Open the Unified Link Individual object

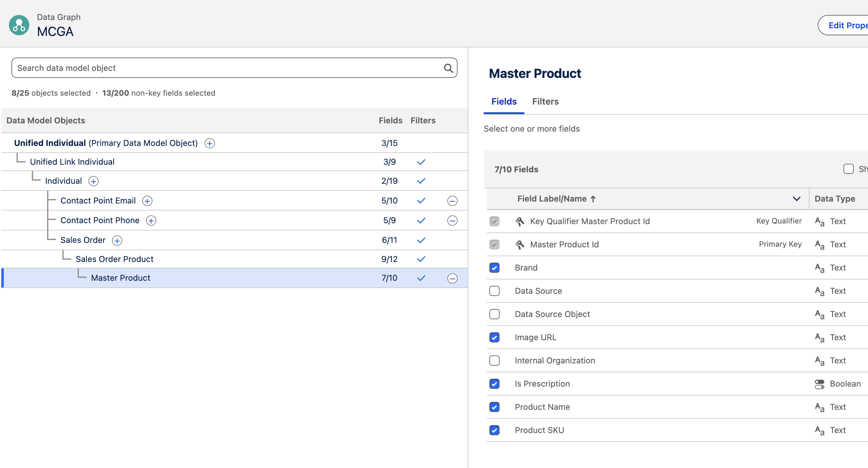coord(72,162)
